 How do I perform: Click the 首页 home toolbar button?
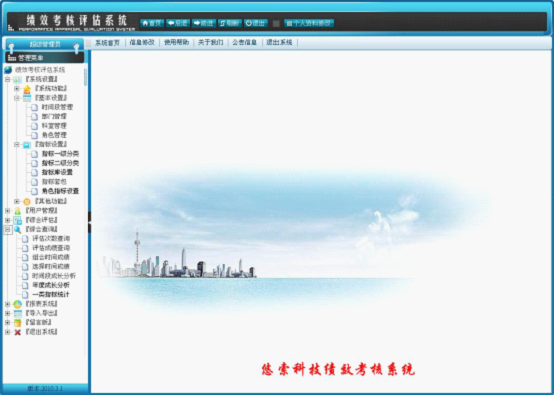tap(152, 23)
